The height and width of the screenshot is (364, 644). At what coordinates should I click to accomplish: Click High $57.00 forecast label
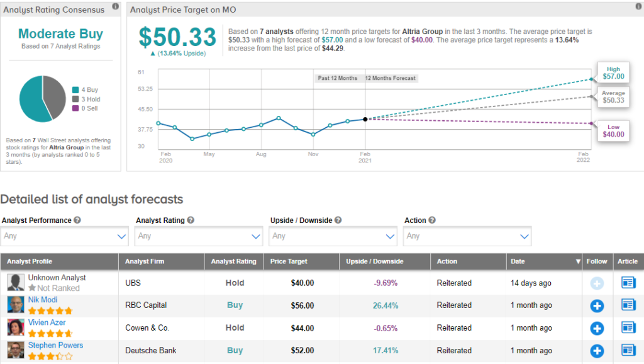(x=613, y=73)
